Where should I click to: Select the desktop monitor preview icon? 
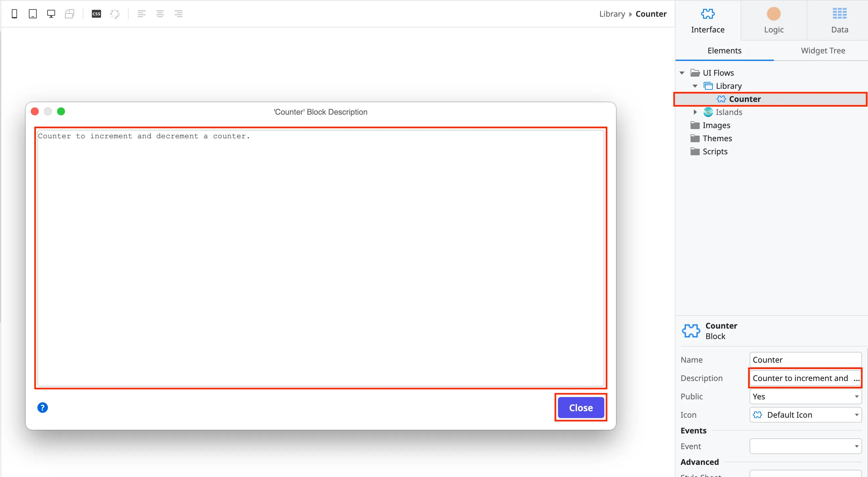click(51, 14)
